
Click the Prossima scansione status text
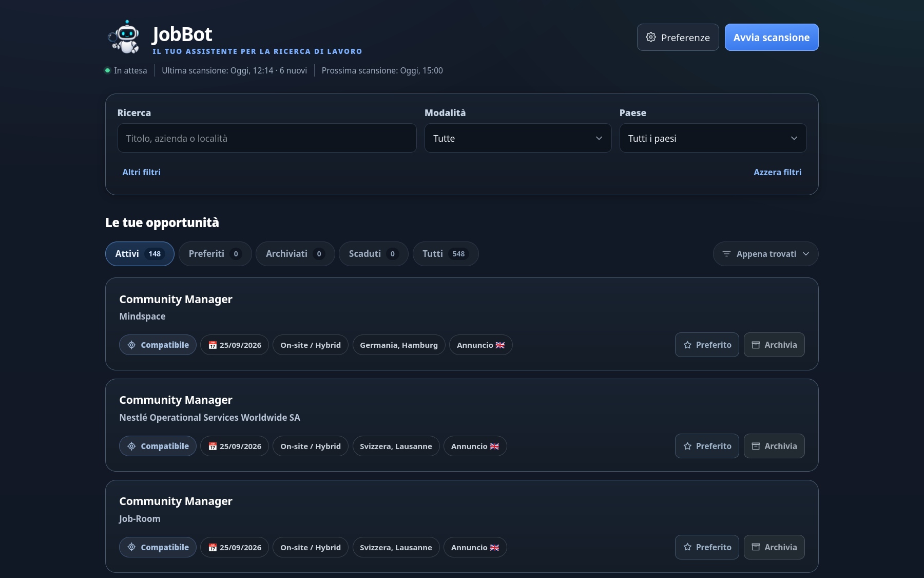click(382, 70)
